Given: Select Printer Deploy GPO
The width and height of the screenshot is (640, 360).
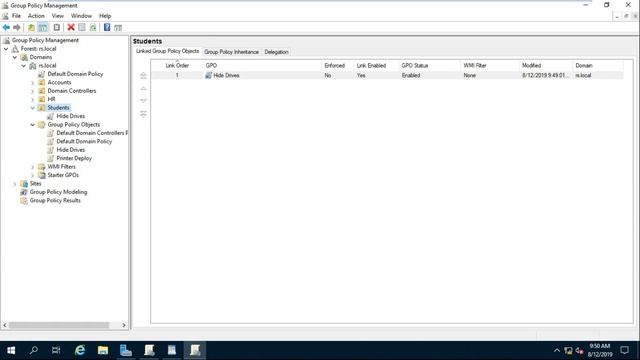Looking at the screenshot, I should point(74,158).
